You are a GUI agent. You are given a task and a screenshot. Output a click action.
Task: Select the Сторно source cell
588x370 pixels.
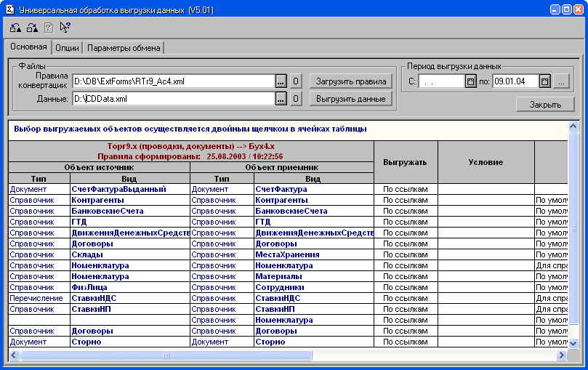[x=130, y=342]
